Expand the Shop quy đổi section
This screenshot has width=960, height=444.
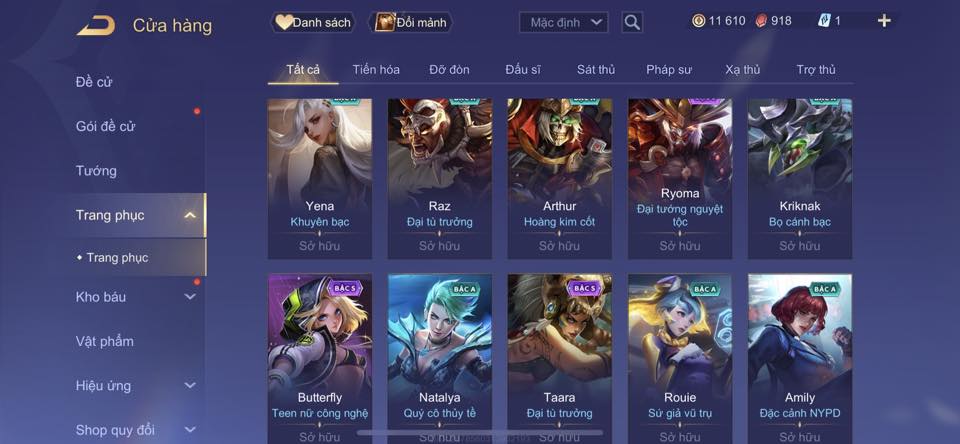[x=190, y=429]
